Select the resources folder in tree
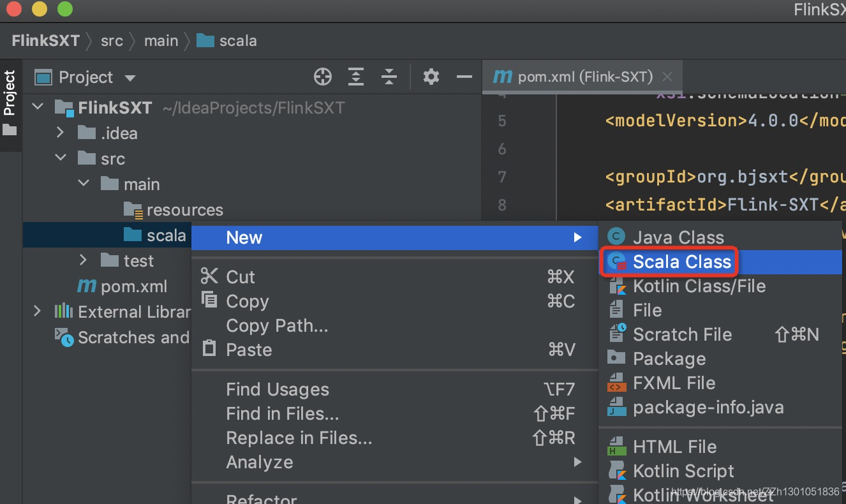 (x=173, y=210)
